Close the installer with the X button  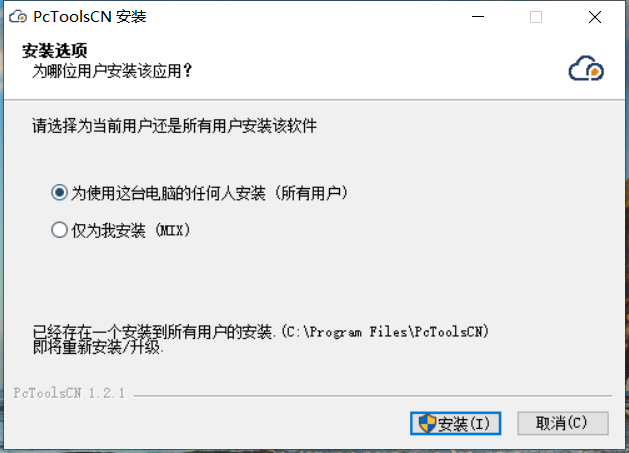[595, 17]
